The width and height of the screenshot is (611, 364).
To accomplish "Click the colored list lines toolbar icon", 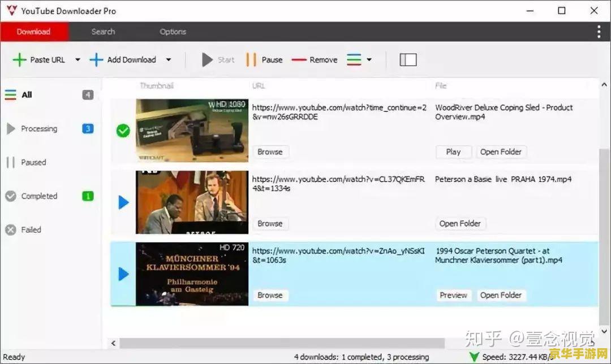I will point(354,59).
